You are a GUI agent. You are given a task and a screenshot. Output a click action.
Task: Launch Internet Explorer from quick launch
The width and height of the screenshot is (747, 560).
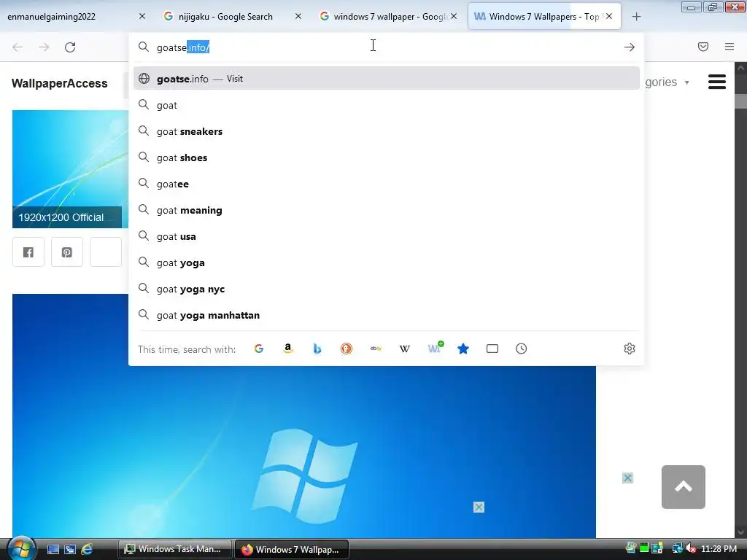[x=87, y=549]
